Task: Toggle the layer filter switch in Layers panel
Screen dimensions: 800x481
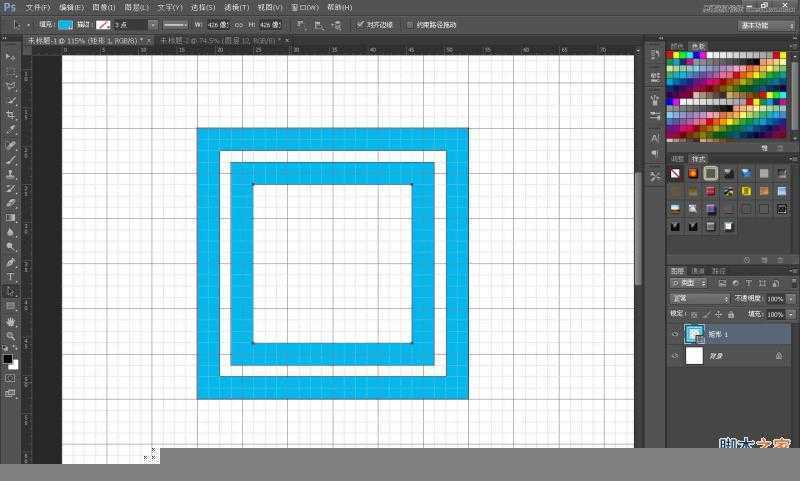Action: coord(794,282)
